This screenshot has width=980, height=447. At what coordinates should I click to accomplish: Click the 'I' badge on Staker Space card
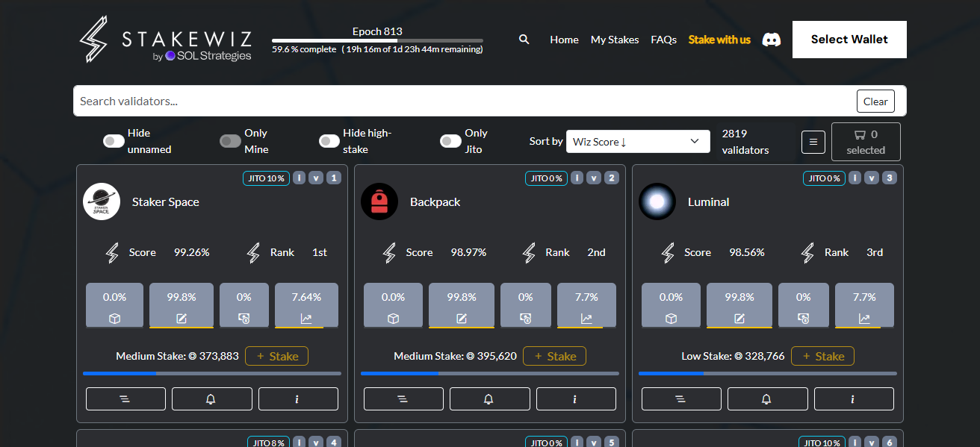pyautogui.click(x=299, y=178)
